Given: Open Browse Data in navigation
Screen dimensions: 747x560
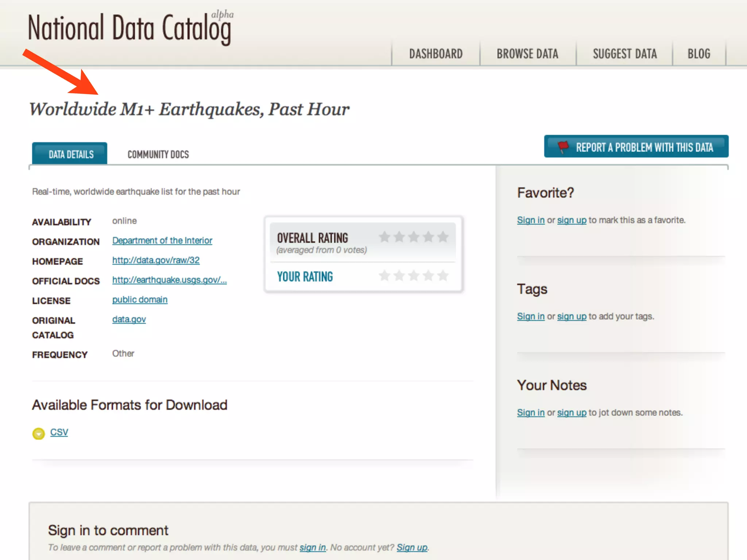Looking at the screenshot, I should click(527, 54).
